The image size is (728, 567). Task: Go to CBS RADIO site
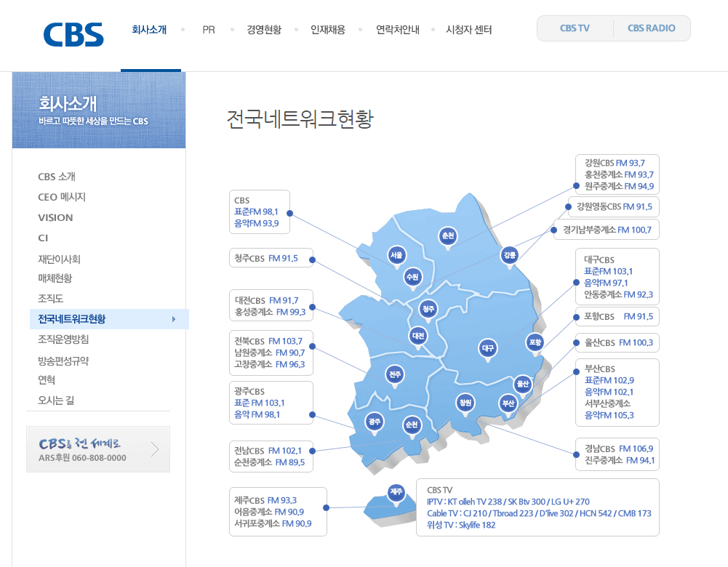652,28
